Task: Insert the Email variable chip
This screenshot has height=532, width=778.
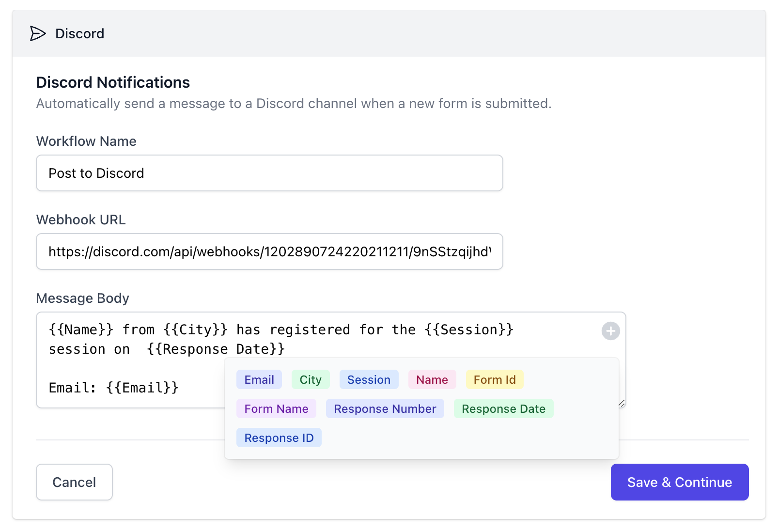Action: (259, 379)
